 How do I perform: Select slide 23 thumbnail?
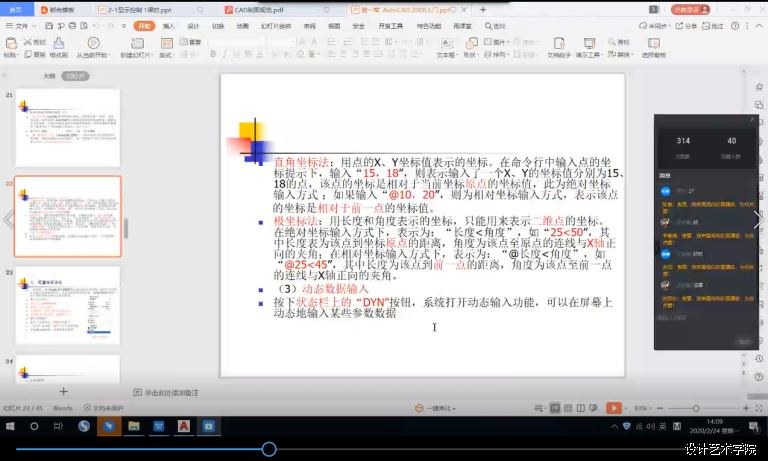coord(67,305)
